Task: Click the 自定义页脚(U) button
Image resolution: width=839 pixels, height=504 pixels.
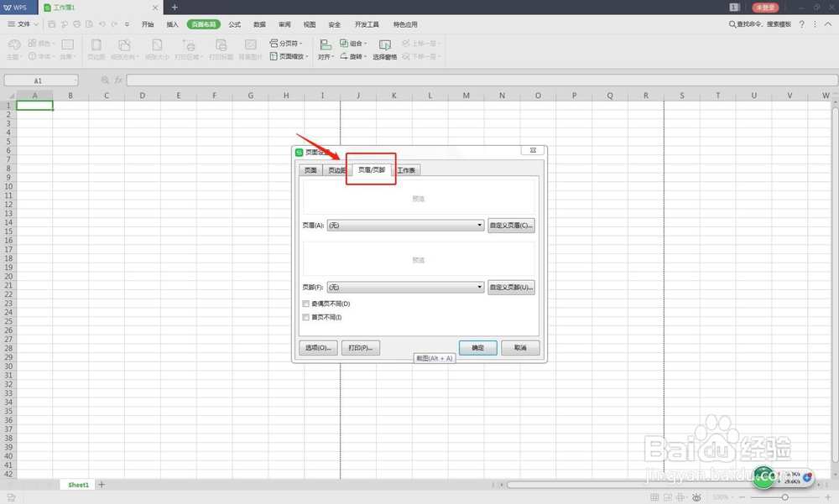Action: click(511, 288)
